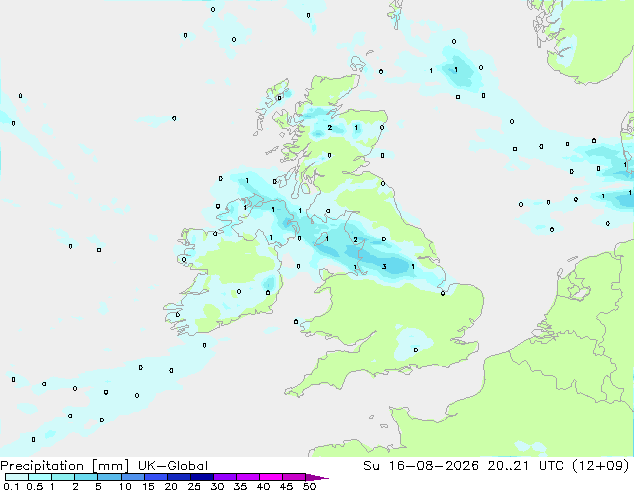634x490 pixels.
Task: Click the 'Su' weekday label
Action: (x=371, y=466)
